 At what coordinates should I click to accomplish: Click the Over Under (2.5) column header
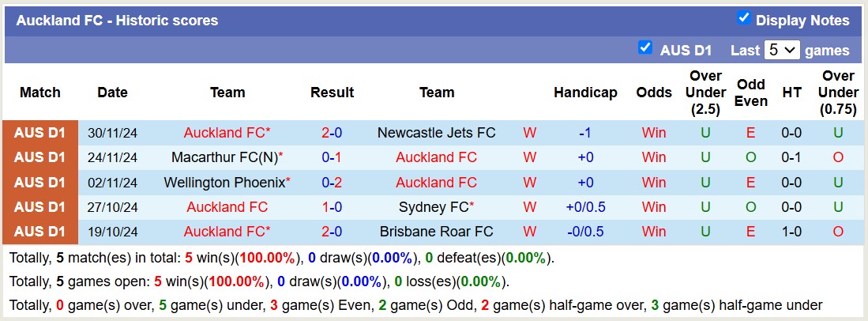(705, 93)
